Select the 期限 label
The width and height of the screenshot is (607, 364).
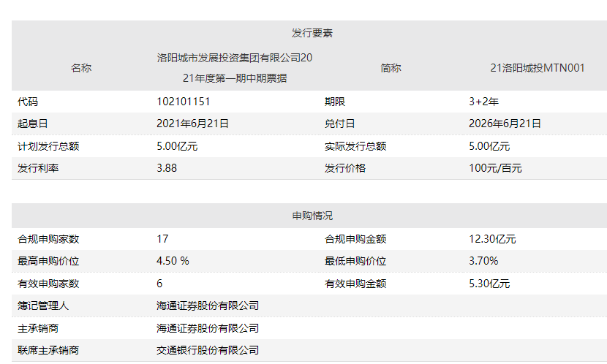click(x=335, y=102)
